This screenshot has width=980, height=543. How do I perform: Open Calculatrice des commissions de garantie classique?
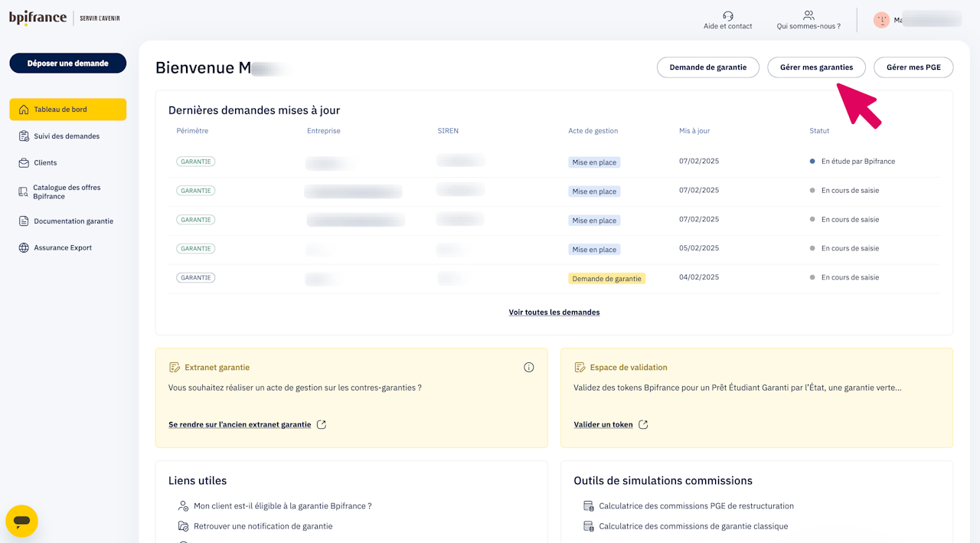click(x=693, y=526)
